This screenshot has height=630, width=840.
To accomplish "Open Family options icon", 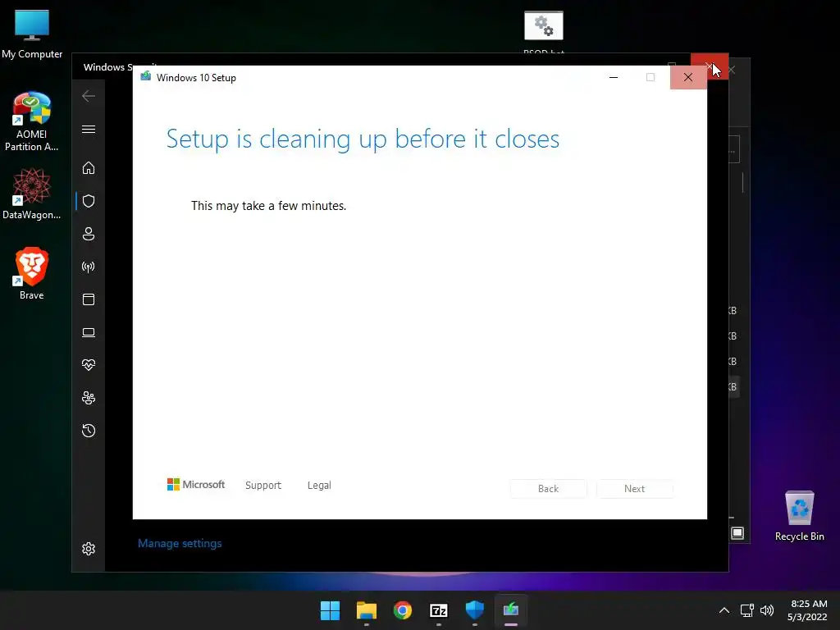I will point(89,398).
